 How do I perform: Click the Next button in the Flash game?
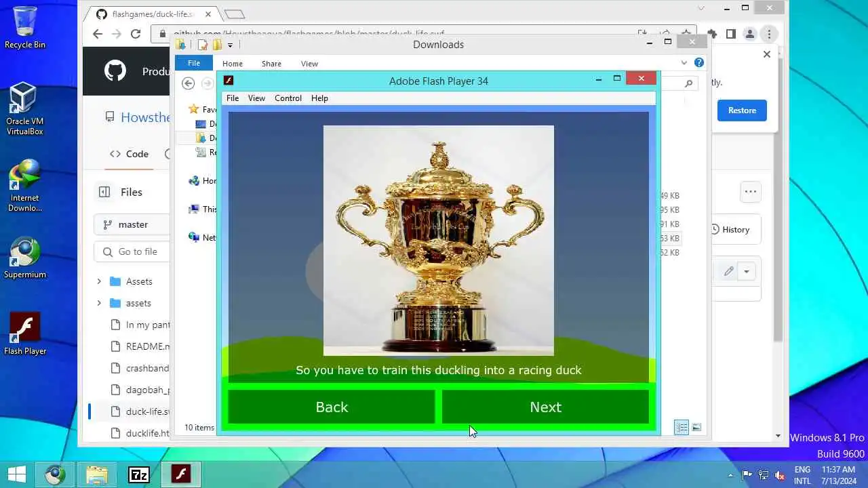coord(545,407)
